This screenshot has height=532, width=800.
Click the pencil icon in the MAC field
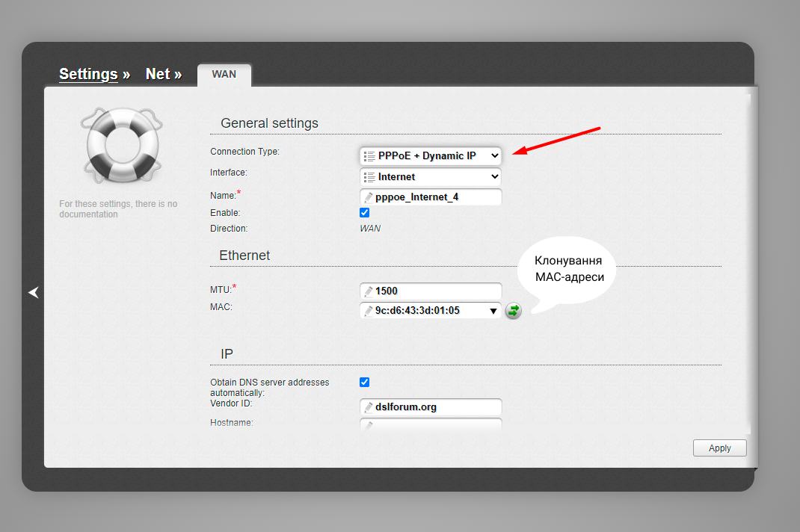pyautogui.click(x=369, y=310)
